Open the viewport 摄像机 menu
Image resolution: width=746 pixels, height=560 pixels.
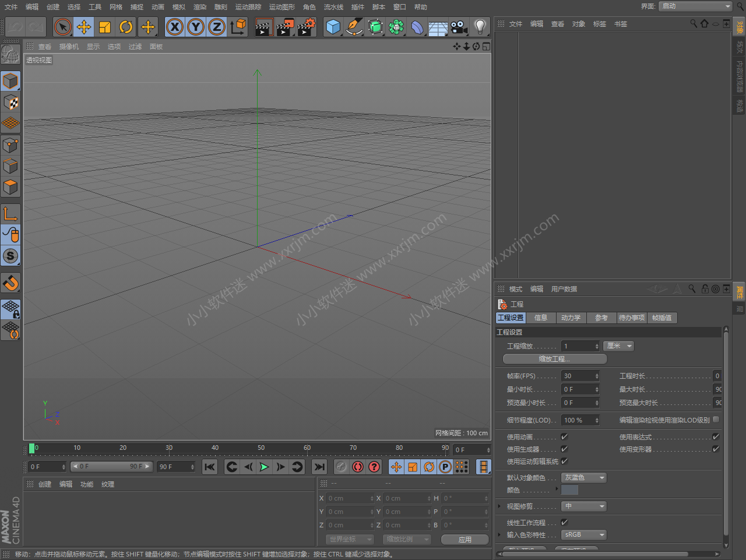(x=69, y=47)
